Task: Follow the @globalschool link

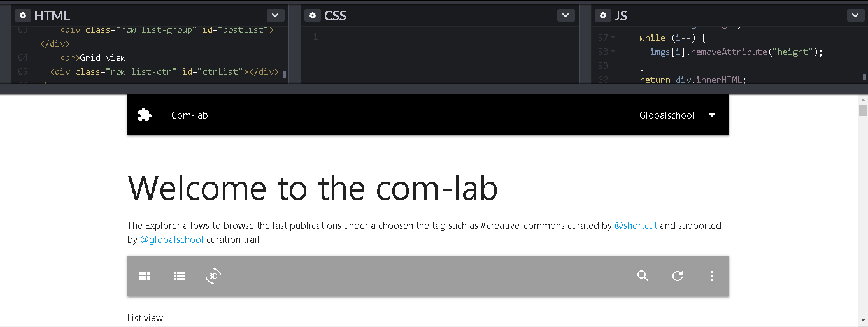Action: point(172,240)
